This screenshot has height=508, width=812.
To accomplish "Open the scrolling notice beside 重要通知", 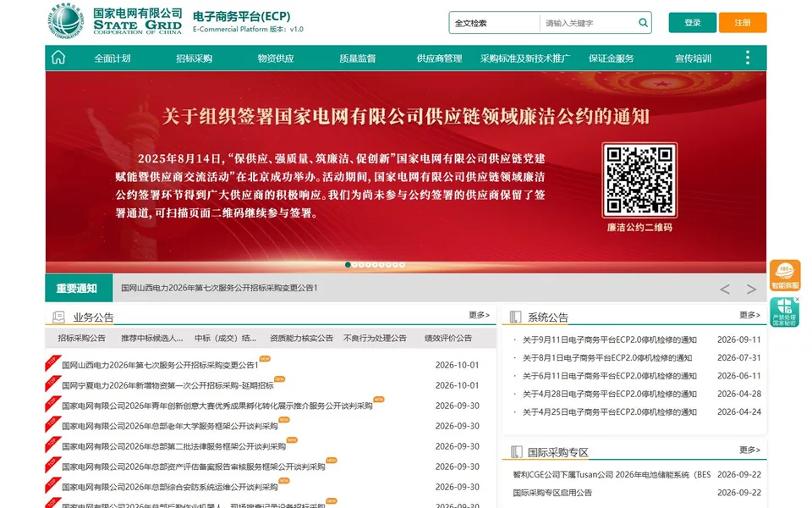I will 219,288.
